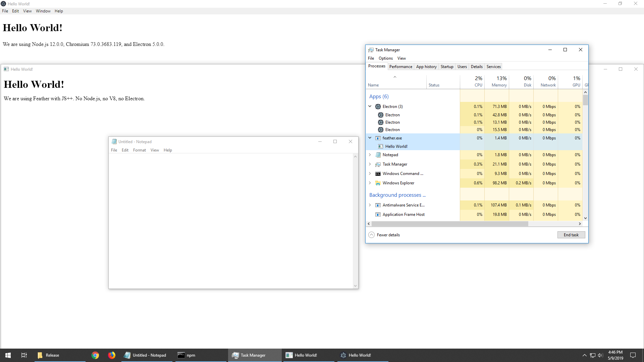Viewport: 644px width, 362px height.
Task: Click the feather.exe process icon
Action: [x=378, y=138]
